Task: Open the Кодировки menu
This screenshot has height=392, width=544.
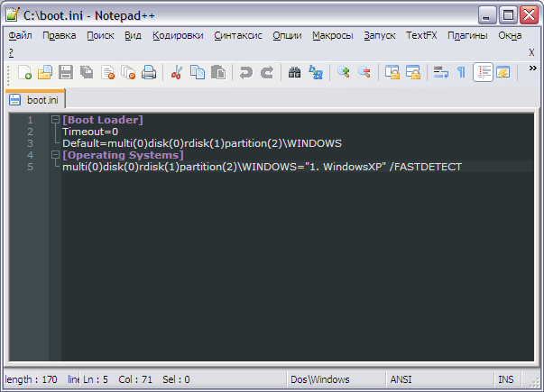Action: [178, 35]
